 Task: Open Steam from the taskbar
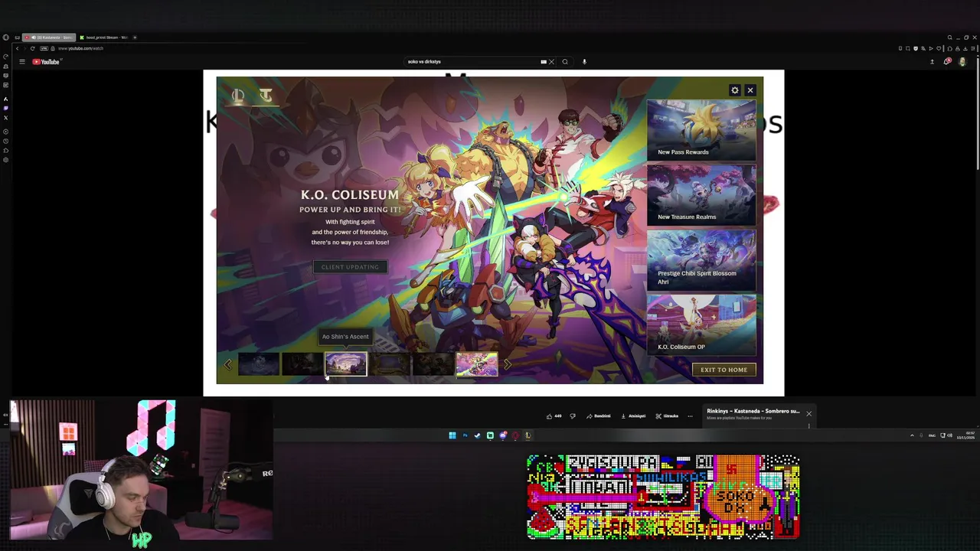(478, 435)
